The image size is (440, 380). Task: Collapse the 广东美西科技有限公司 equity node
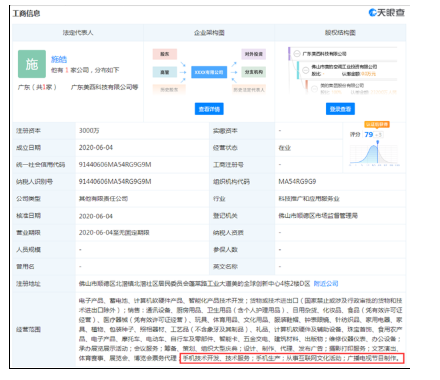(x=297, y=54)
